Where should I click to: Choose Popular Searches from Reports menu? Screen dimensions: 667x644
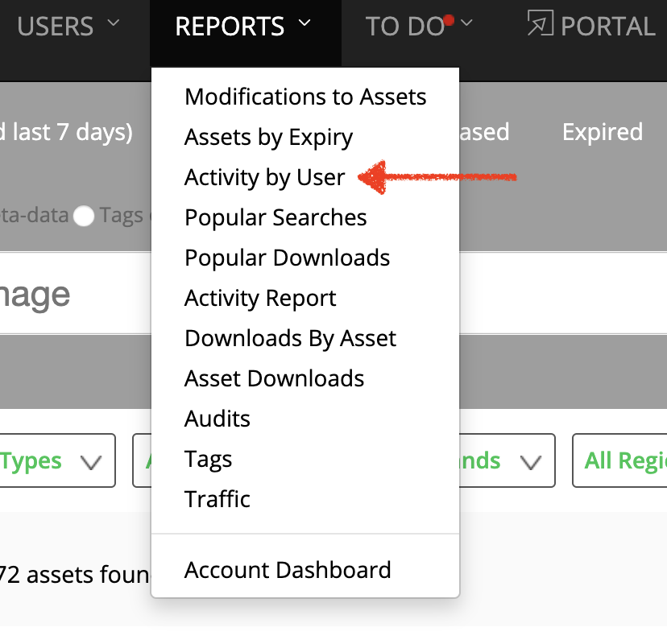click(x=275, y=218)
